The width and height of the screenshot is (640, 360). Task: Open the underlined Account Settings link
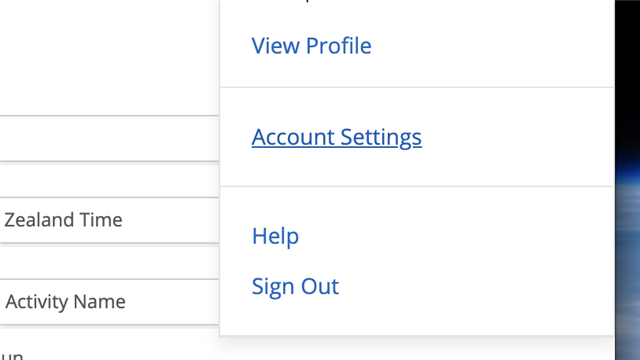[337, 137]
